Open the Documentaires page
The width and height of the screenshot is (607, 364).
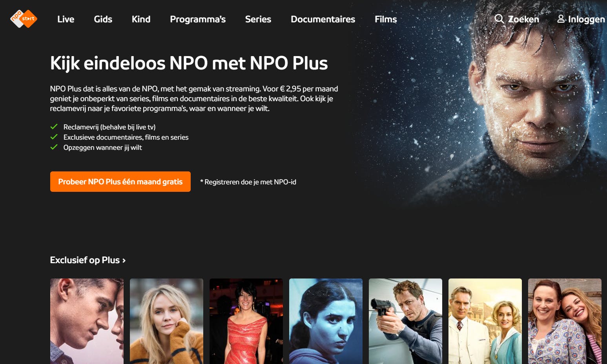(x=323, y=19)
